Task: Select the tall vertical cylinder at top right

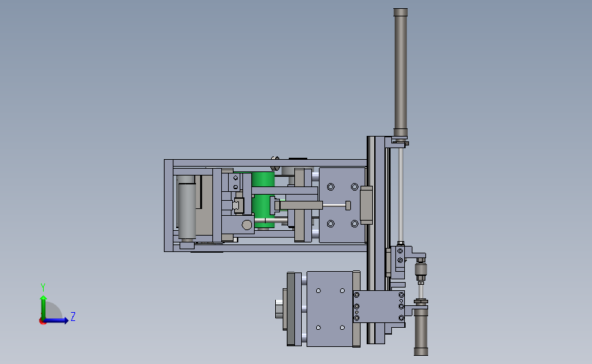Action: [x=401, y=72]
